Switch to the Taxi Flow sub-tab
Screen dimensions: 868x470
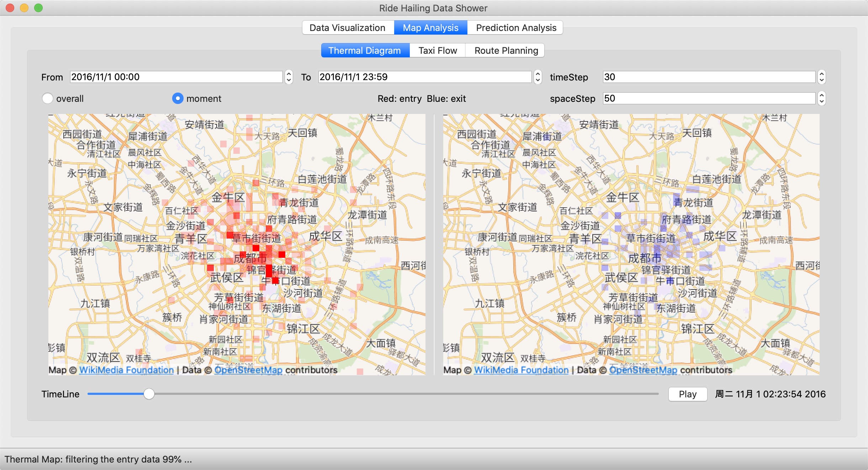pos(438,51)
